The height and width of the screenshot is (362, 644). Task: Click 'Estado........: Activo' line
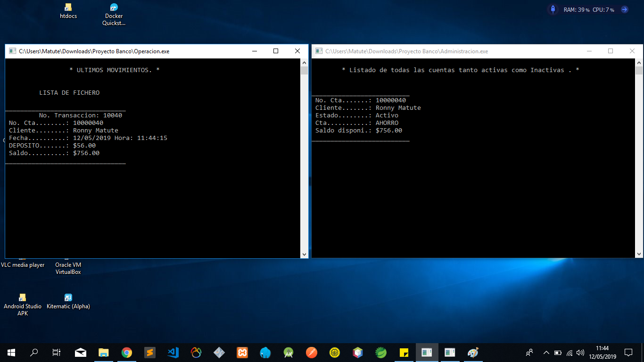click(x=357, y=115)
